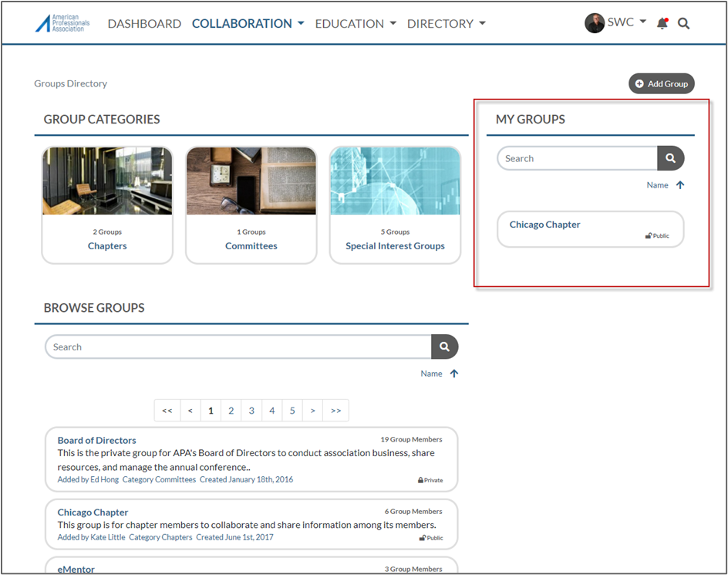Open the American Professionals Association logo
The image size is (728, 575).
(x=62, y=23)
